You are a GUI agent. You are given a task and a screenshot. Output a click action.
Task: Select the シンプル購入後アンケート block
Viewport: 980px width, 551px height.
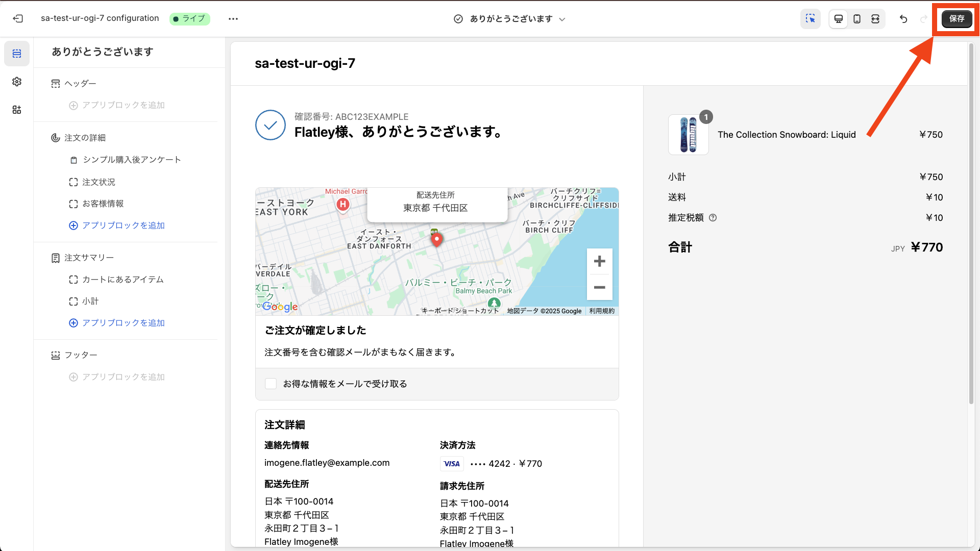tap(132, 160)
